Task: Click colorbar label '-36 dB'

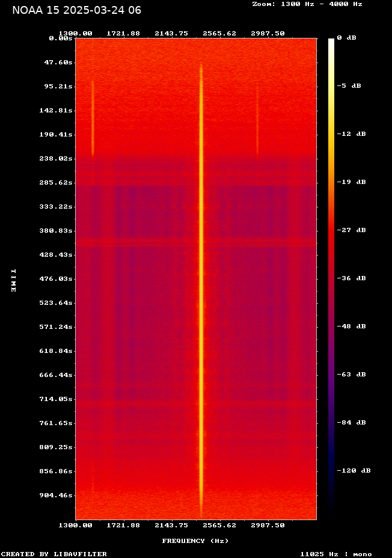Action: [x=352, y=278]
